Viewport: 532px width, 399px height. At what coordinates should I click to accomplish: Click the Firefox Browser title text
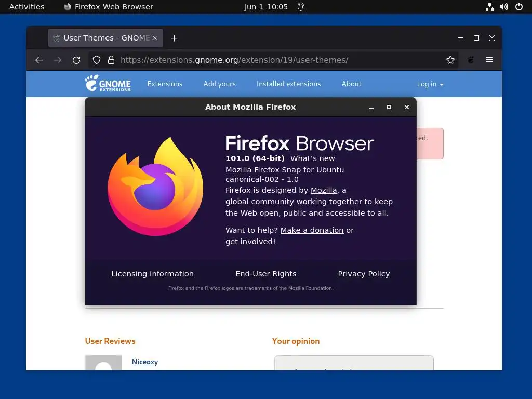pyautogui.click(x=300, y=143)
